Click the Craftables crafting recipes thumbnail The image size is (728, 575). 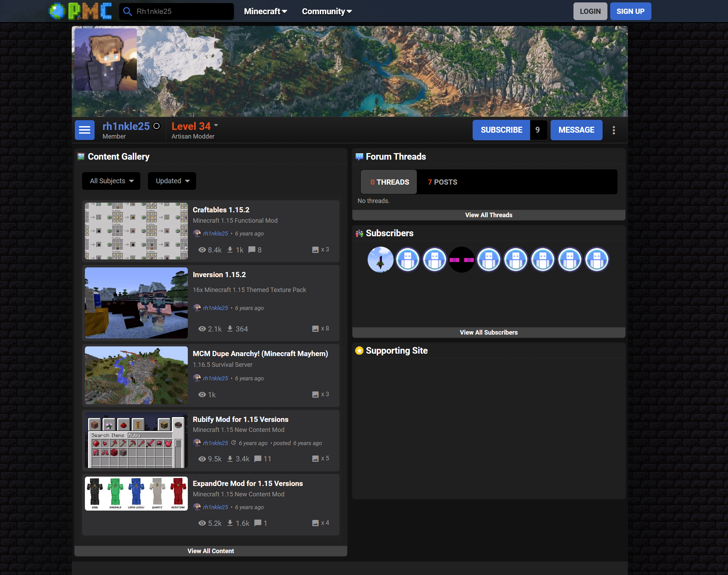coord(136,231)
